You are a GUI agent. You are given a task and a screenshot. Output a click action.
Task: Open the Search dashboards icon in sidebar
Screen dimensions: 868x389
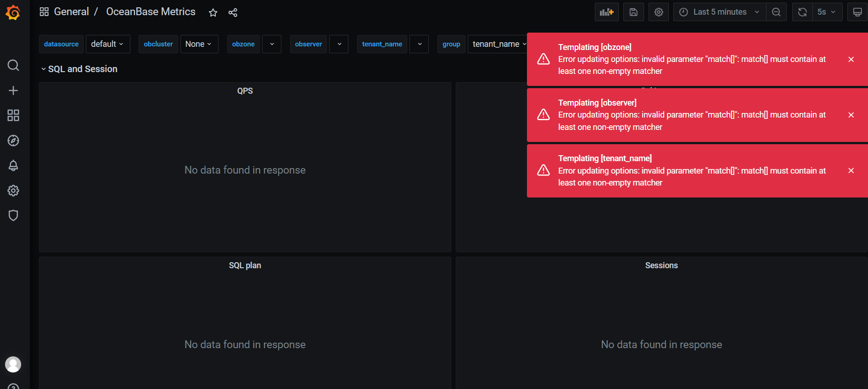click(x=13, y=65)
